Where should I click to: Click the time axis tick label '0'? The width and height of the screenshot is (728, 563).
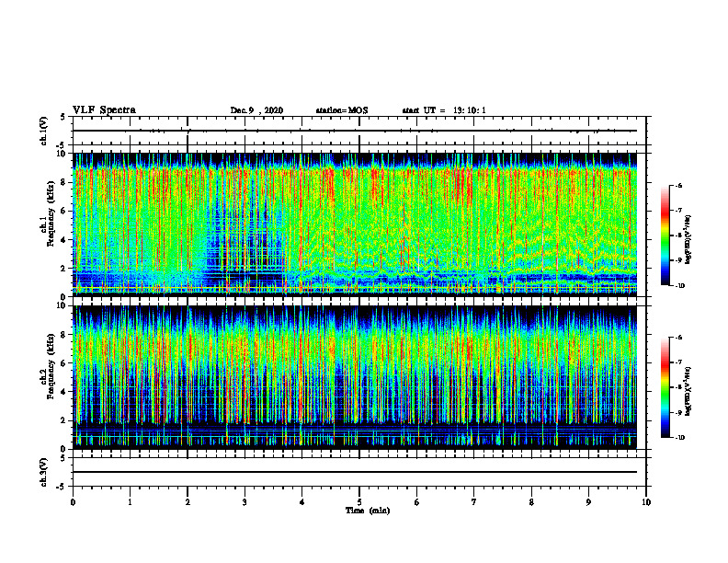click(x=73, y=502)
